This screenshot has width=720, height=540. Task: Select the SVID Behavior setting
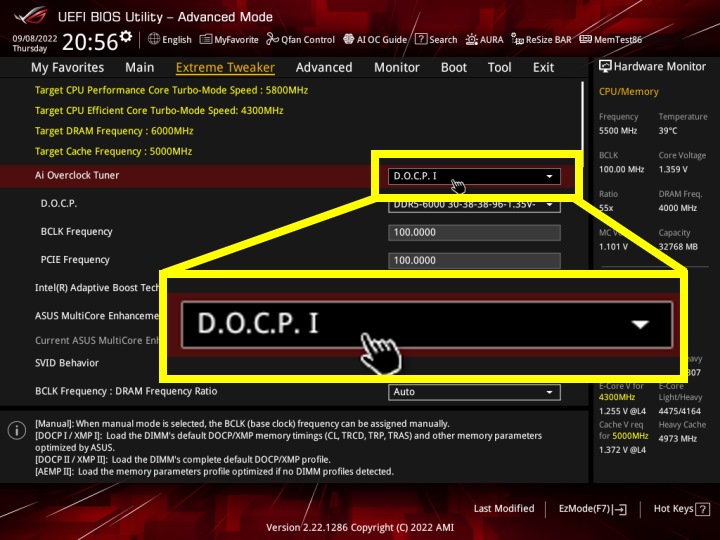point(67,363)
